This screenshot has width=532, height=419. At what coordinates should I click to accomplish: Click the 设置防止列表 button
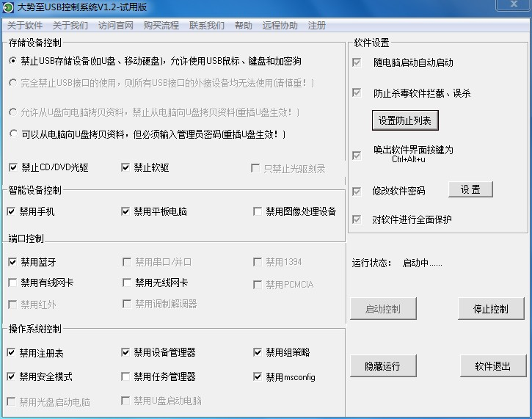coord(405,120)
